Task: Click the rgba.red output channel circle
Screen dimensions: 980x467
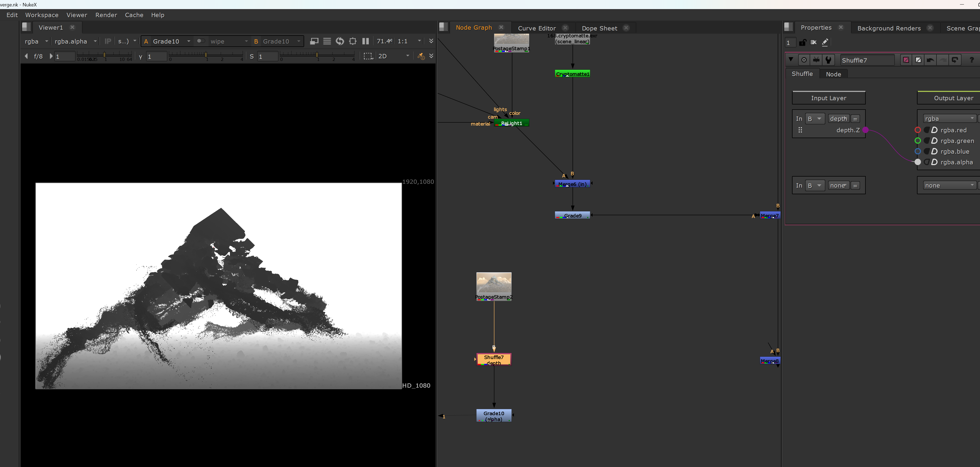Action: click(918, 130)
